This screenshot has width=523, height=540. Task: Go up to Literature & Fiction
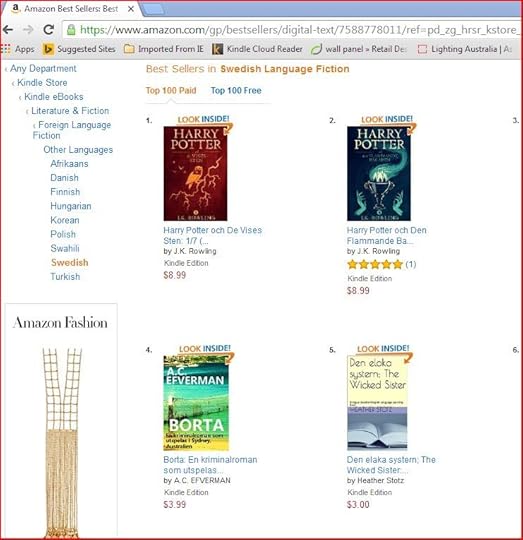click(x=70, y=111)
